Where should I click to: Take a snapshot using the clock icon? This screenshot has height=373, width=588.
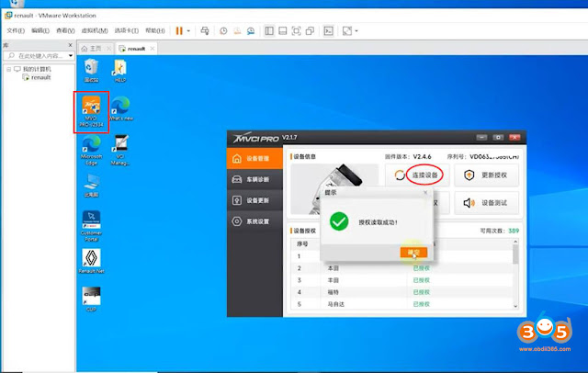pos(223,30)
